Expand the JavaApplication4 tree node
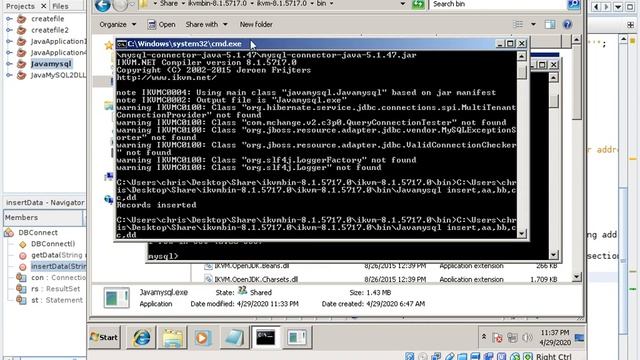Image resolution: width=640 pixels, height=360 pixels. point(9,53)
